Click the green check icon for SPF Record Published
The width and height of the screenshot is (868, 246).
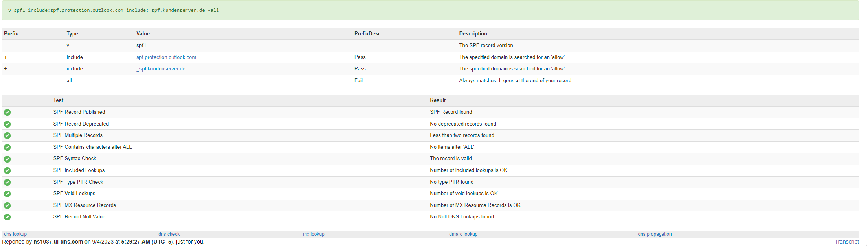click(7, 112)
